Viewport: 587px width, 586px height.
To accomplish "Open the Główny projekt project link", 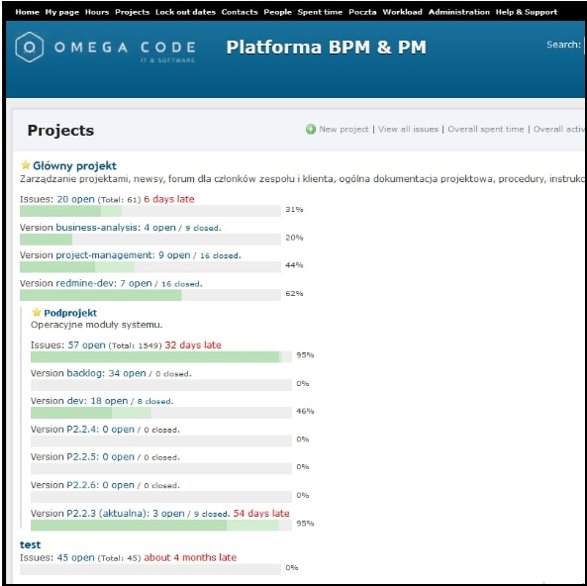I will click(x=74, y=166).
